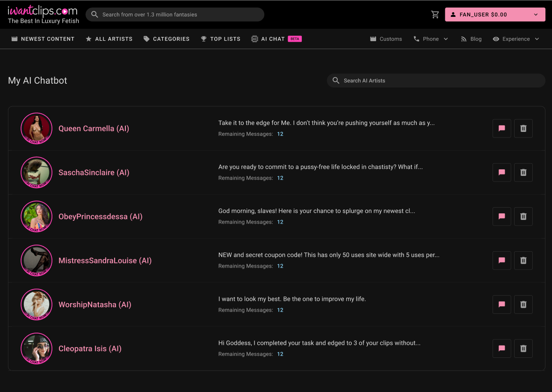Click message preview 'I want to look my best...'
Viewport: 552px width, 392px height.
(292, 299)
